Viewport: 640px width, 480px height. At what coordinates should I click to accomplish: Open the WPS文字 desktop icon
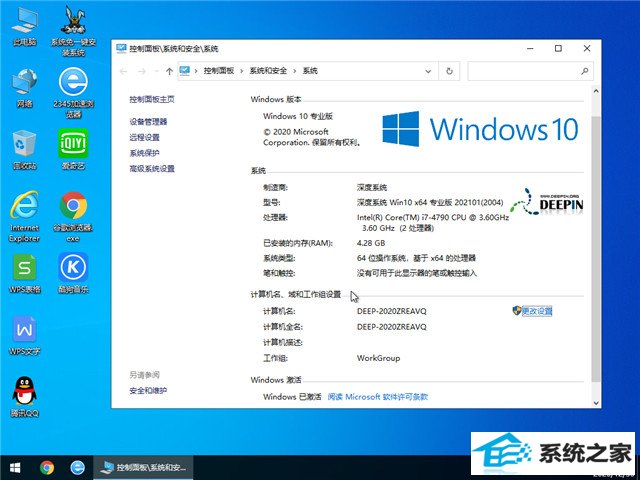24,336
